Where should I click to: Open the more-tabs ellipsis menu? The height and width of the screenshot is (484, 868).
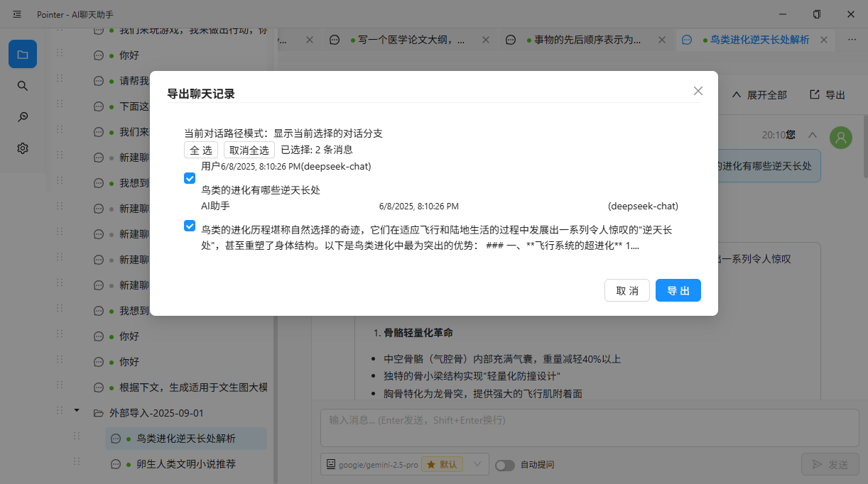852,40
